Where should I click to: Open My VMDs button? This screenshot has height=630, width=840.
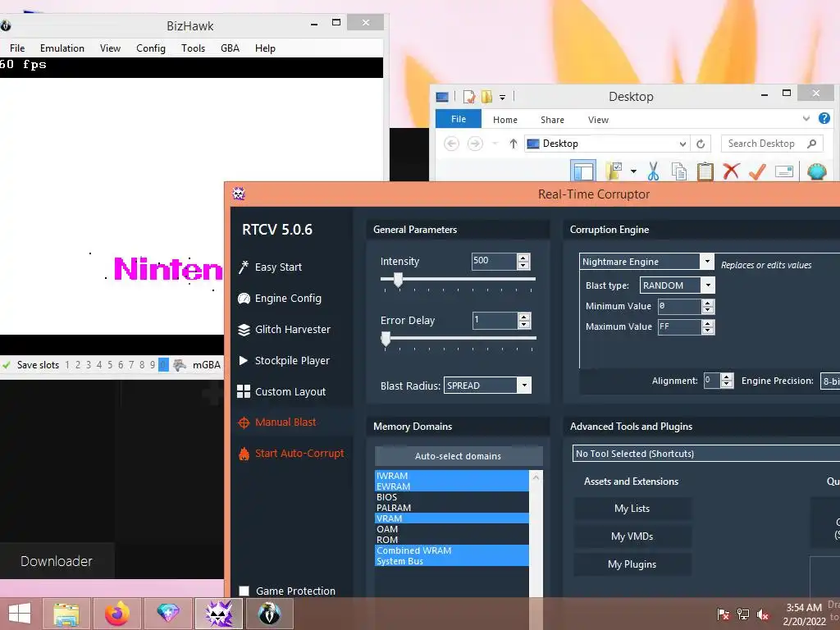pyautogui.click(x=632, y=536)
